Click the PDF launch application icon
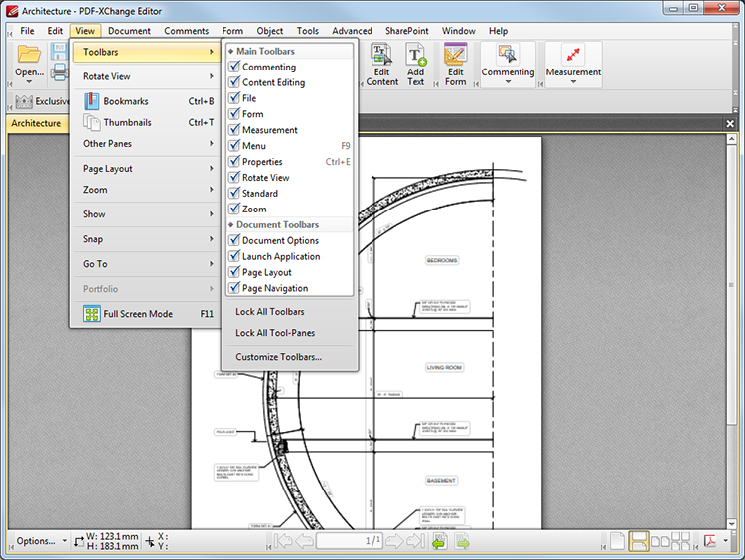The image size is (745, 560). point(710,540)
